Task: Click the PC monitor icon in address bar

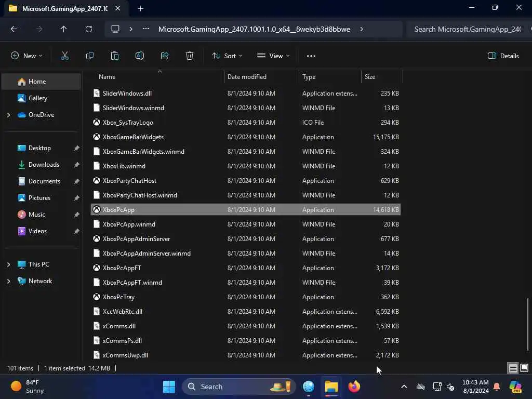Action: point(115,29)
